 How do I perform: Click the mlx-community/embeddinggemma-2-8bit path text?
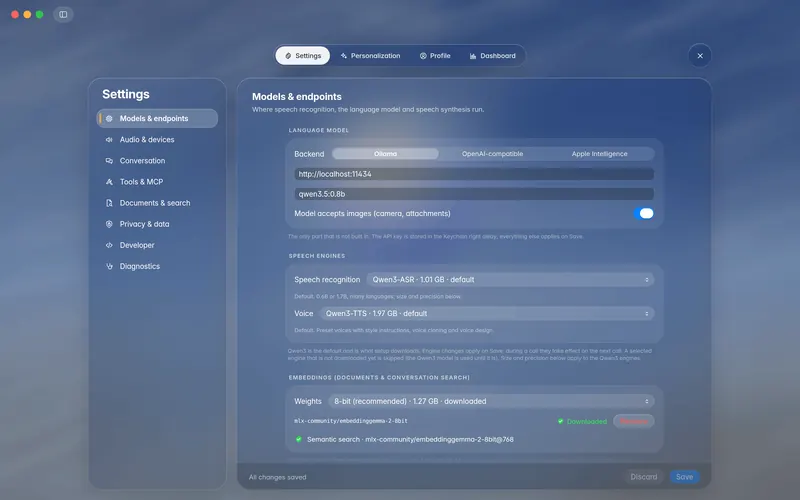pyautogui.click(x=351, y=421)
